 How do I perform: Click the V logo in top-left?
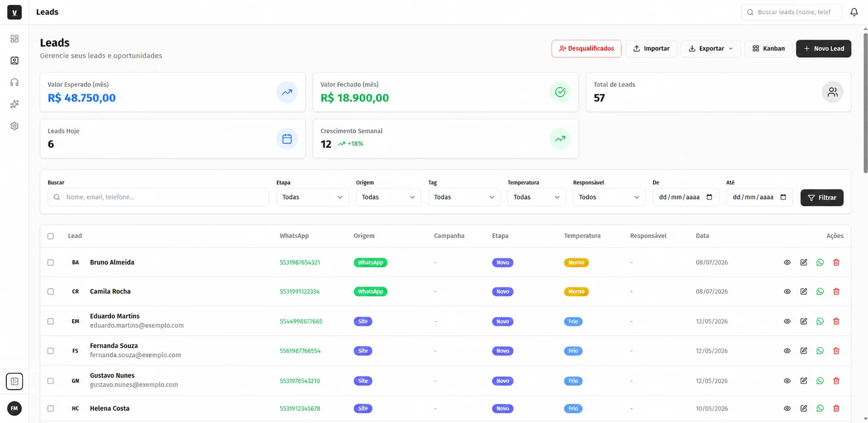tap(14, 12)
